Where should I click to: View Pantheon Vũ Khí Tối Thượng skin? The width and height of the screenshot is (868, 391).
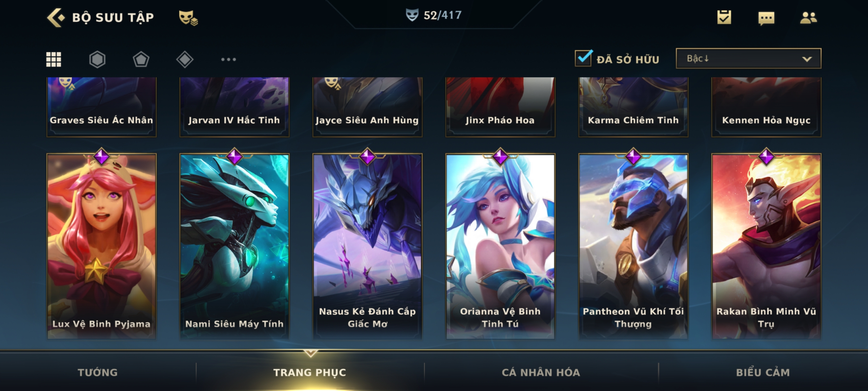(x=633, y=246)
